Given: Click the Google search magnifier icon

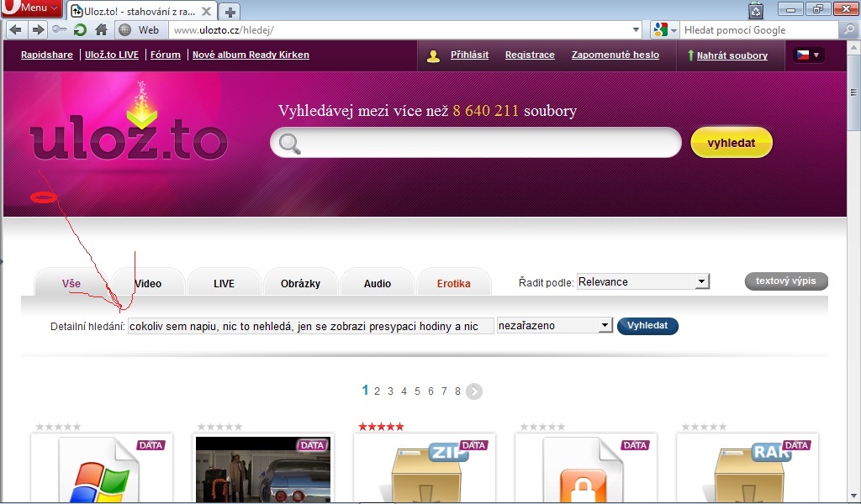Looking at the screenshot, I should (848, 29).
